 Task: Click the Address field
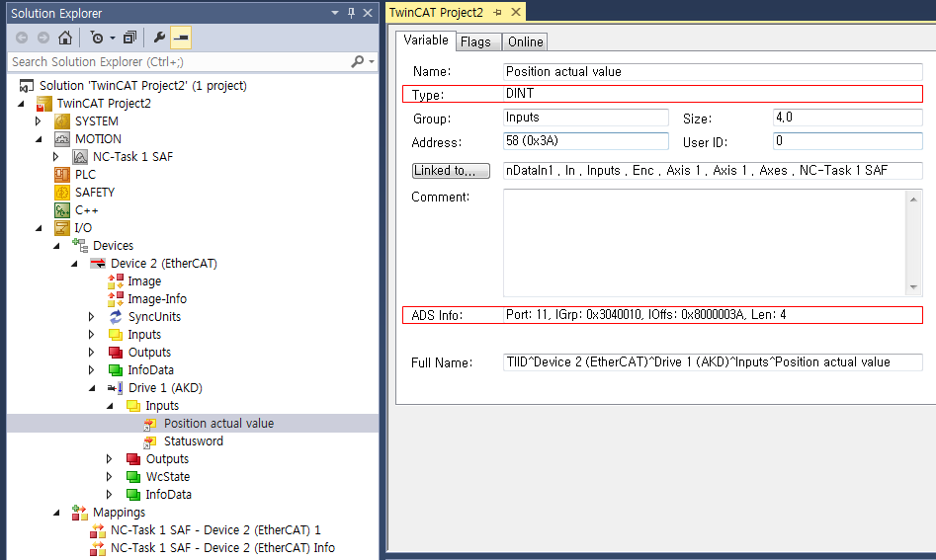coord(585,141)
